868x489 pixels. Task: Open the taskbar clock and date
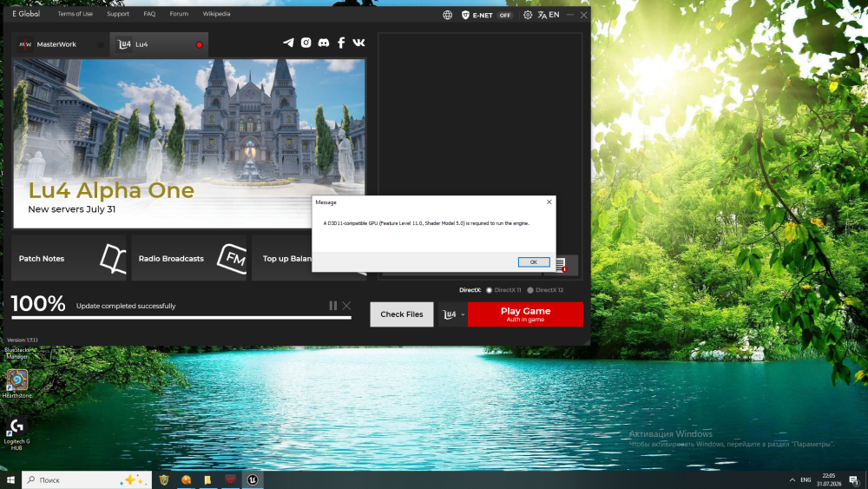829,480
